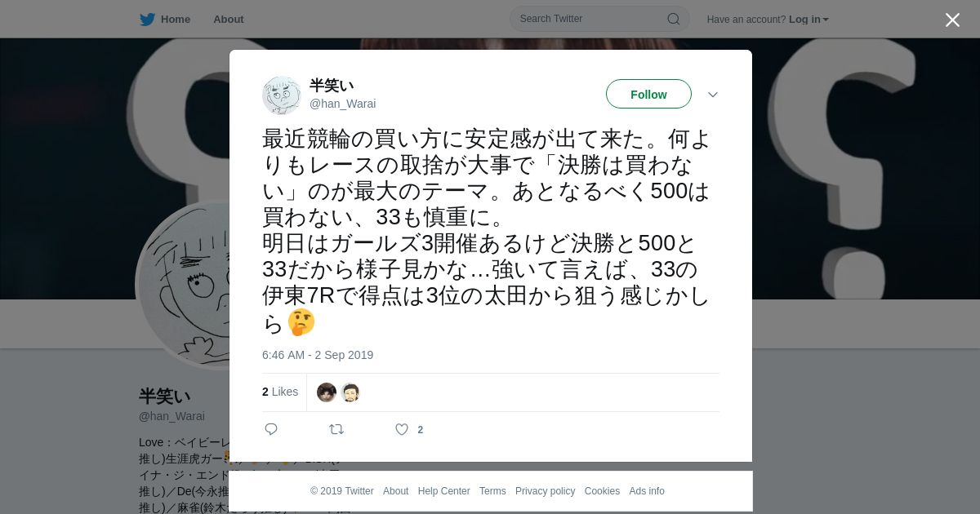Click the Twitter bird logo icon
980x514 pixels.
pyautogui.click(x=147, y=20)
